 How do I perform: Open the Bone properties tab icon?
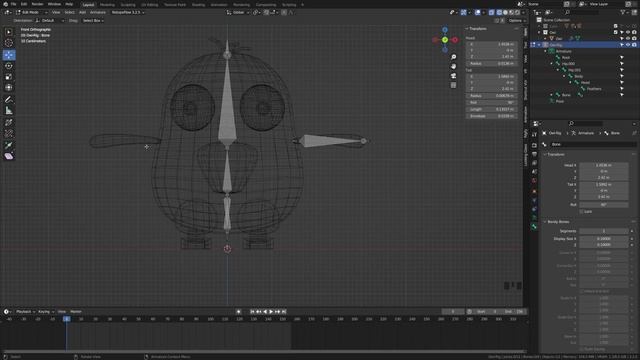click(x=534, y=226)
